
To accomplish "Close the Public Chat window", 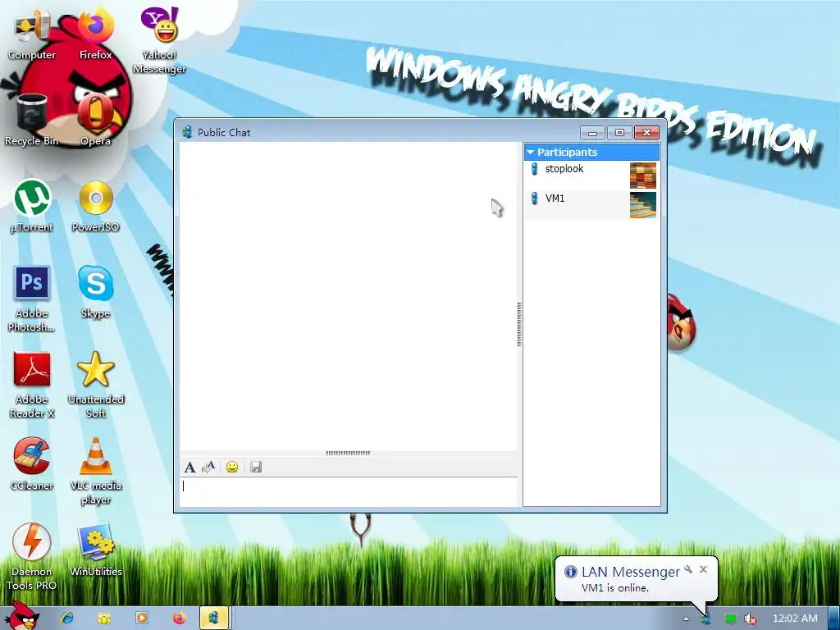I will [646, 132].
